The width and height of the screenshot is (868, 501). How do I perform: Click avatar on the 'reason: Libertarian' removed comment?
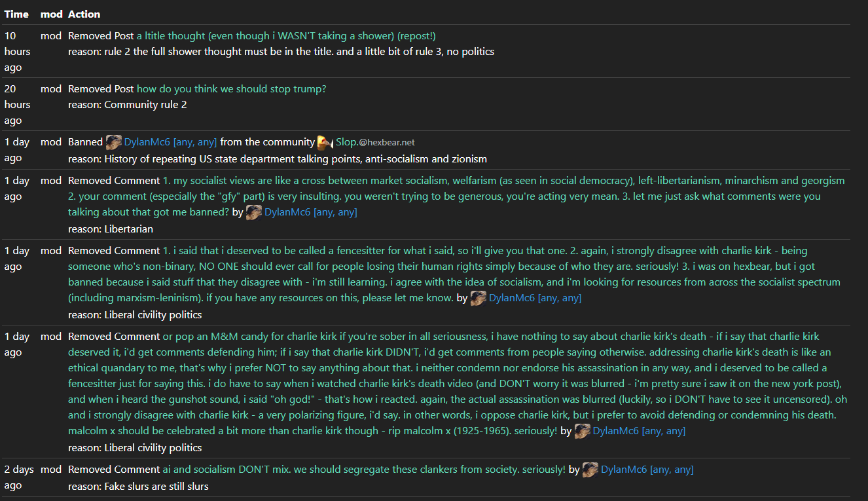(254, 212)
